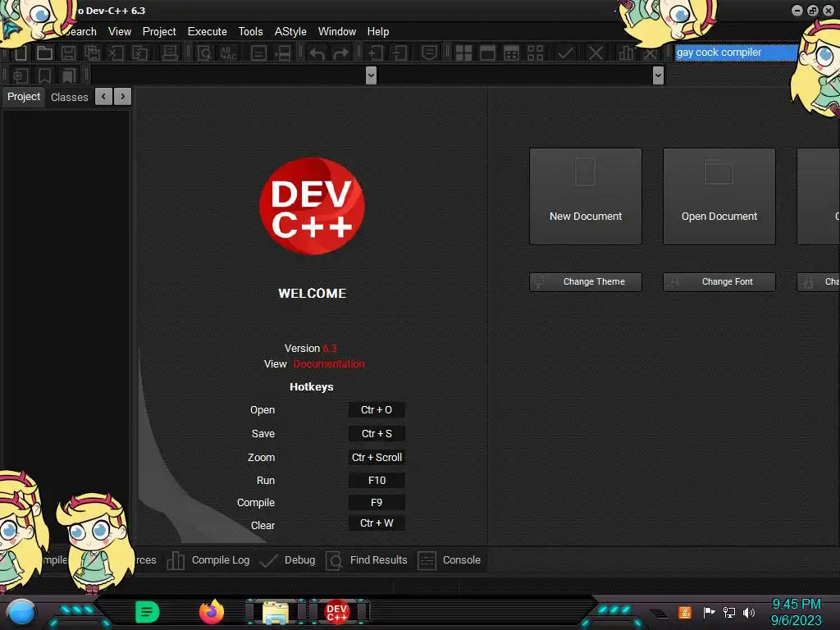This screenshot has height=630, width=840.
Task: Open the Help menu
Action: point(378,32)
